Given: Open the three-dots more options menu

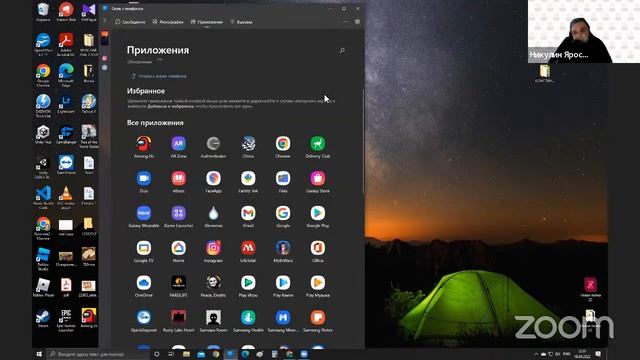Looking at the screenshot, I should (x=345, y=22).
